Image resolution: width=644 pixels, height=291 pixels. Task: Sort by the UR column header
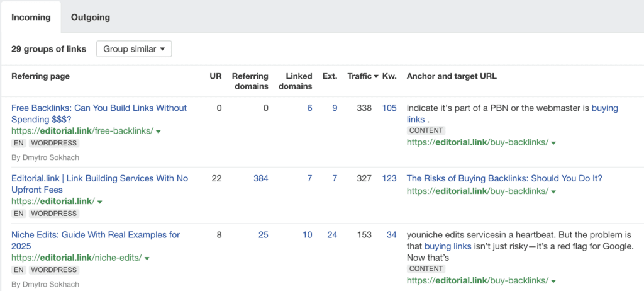(x=216, y=76)
